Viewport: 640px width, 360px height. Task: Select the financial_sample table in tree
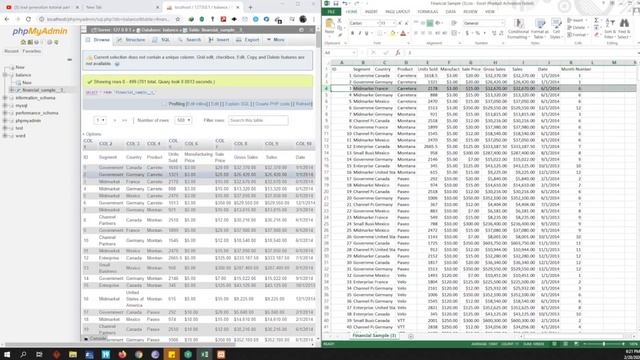pos(42,90)
